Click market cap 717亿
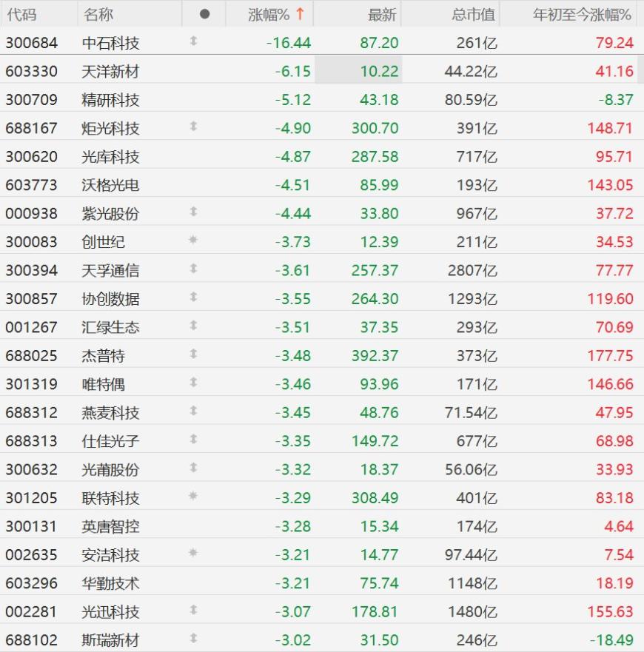This screenshot has height=652, width=644. (x=477, y=157)
